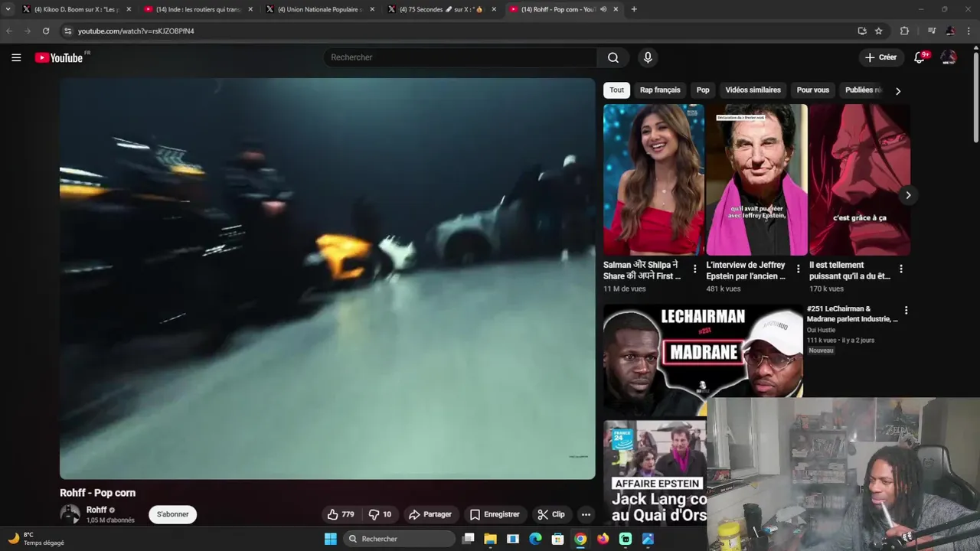980x551 pixels.
Task: Click the Windows taskbar search box
Action: tap(398, 539)
